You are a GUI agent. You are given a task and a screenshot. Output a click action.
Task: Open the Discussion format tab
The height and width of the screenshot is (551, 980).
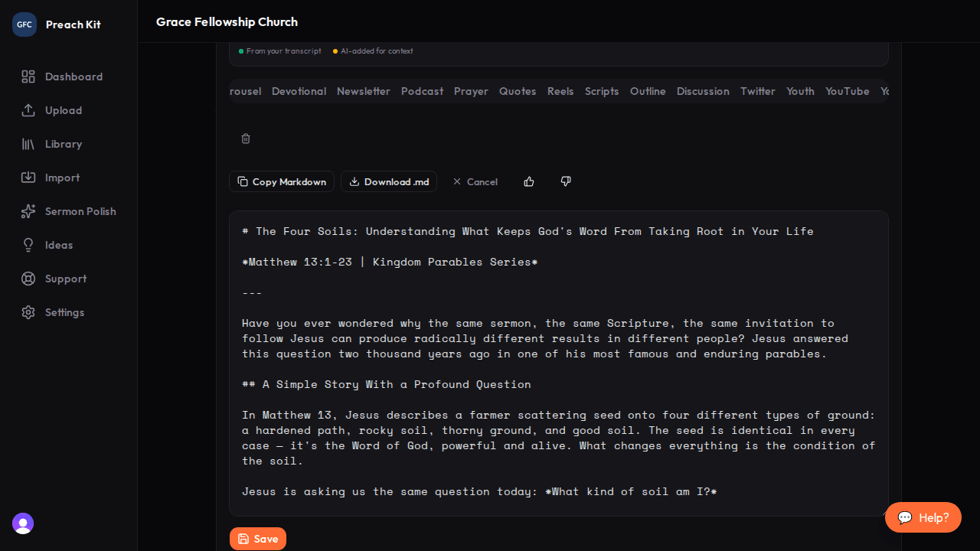click(x=702, y=91)
